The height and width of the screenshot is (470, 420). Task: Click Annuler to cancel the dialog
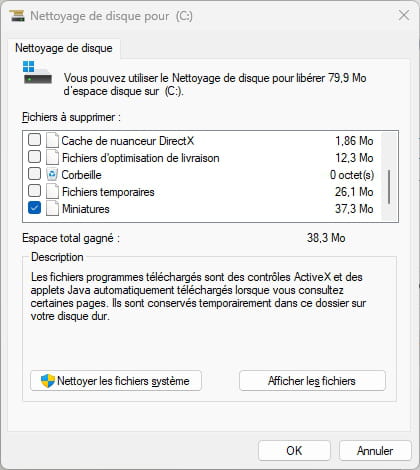375,451
